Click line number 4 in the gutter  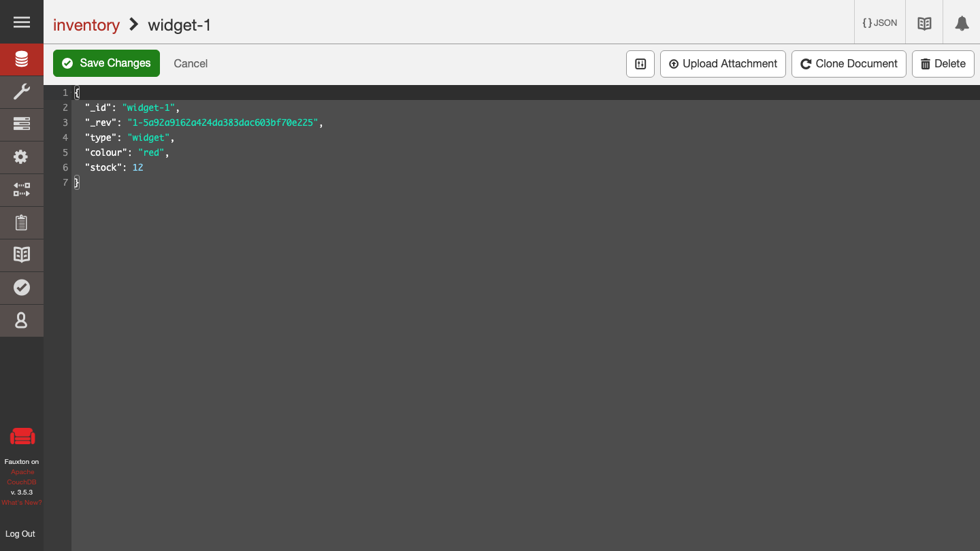pyautogui.click(x=65, y=137)
